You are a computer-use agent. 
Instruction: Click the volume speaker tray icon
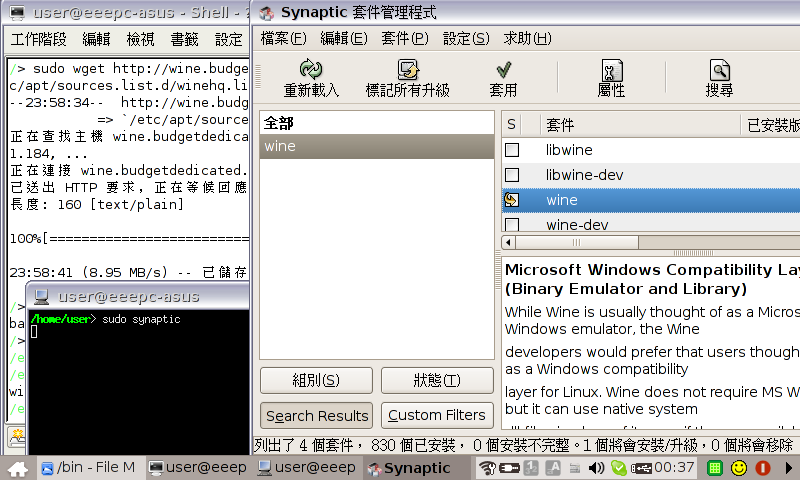pos(596,468)
